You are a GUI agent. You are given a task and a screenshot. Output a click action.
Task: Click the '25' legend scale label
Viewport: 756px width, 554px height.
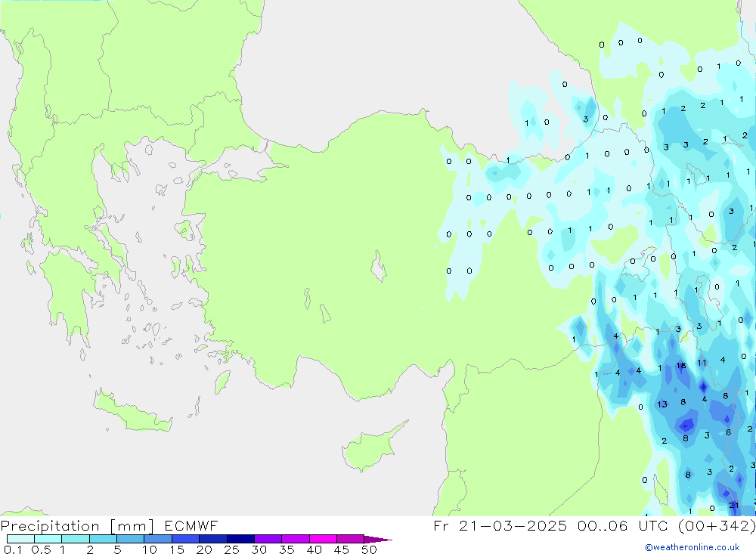(x=232, y=549)
